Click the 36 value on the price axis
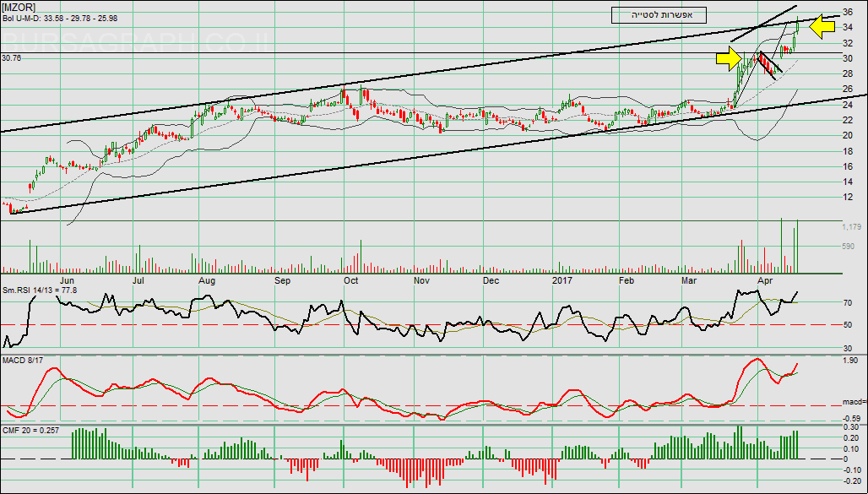 pos(850,12)
